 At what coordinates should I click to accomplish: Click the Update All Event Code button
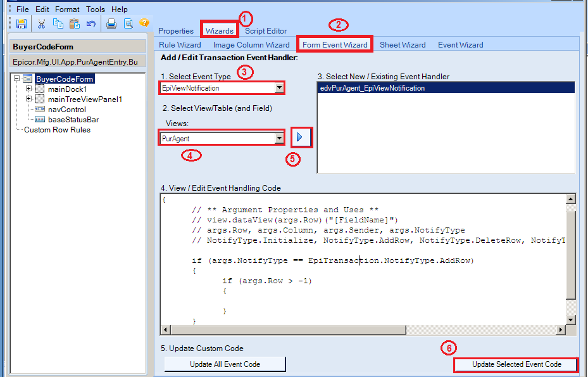pos(225,364)
